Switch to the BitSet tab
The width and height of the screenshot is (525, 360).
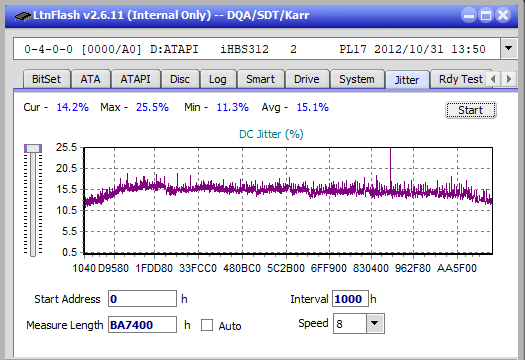tap(47, 79)
